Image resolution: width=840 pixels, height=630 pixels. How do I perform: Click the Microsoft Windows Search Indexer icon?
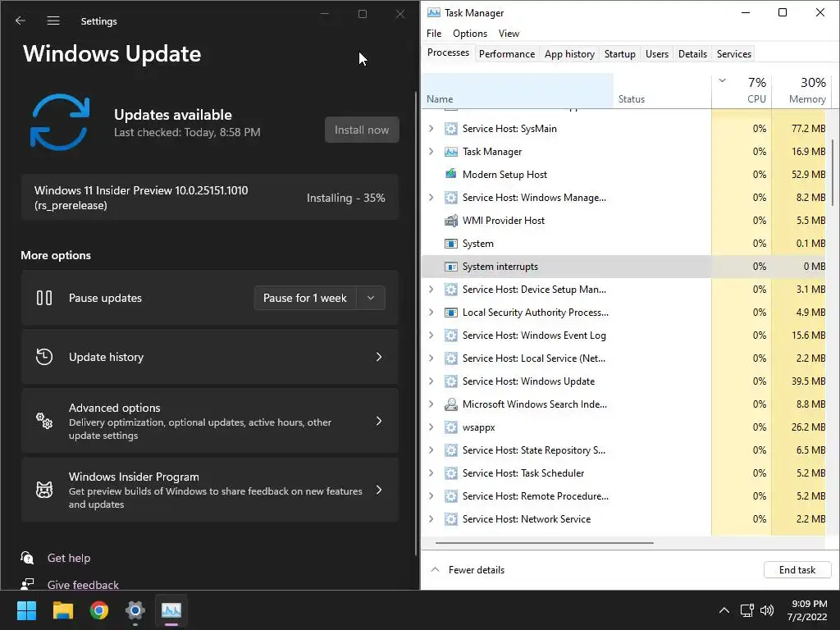pos(451,404)
